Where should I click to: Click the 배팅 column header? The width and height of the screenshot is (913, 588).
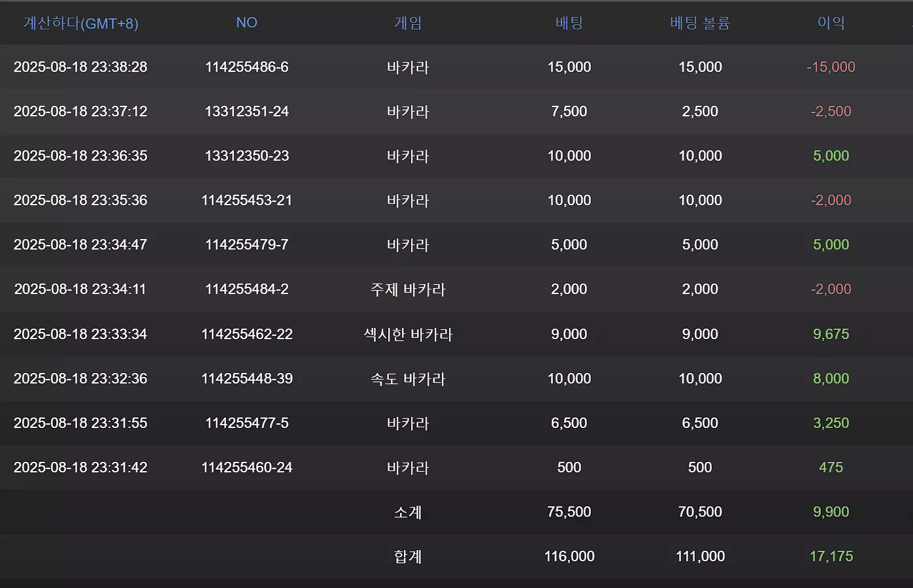click(x=569, y=24)
